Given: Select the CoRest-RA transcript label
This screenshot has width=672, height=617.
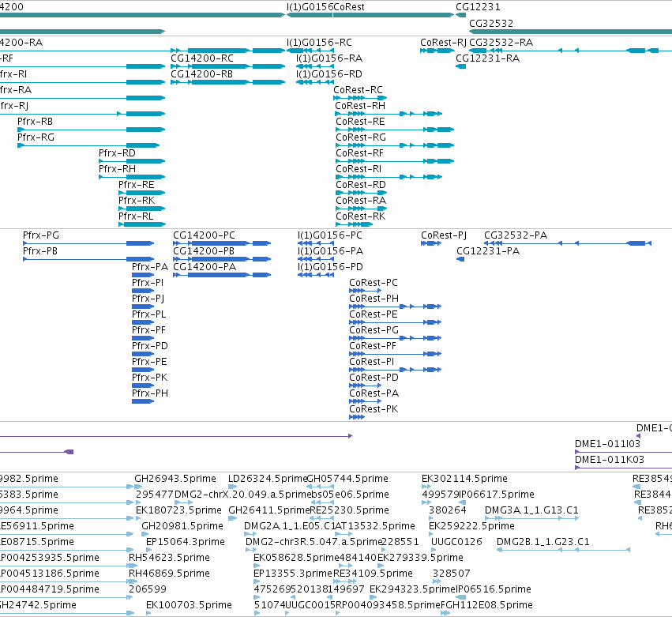Looking at the screenshot, I should pyautogui.click(x=361, y=201).
